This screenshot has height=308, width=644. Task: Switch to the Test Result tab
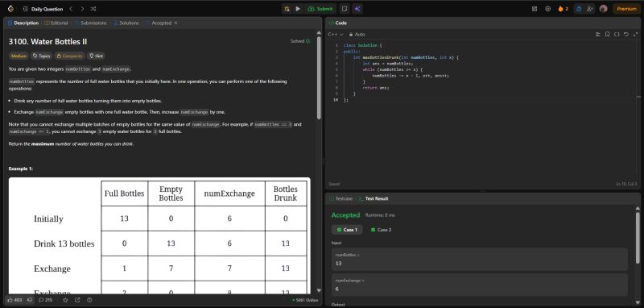point(374,198)
